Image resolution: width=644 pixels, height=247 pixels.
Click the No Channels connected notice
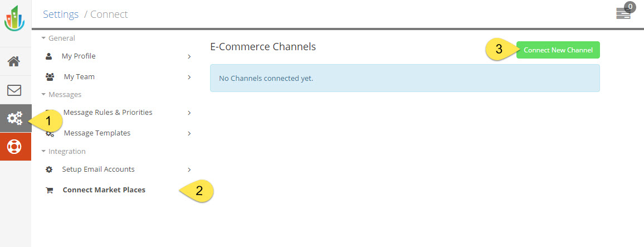coord(404,78)
